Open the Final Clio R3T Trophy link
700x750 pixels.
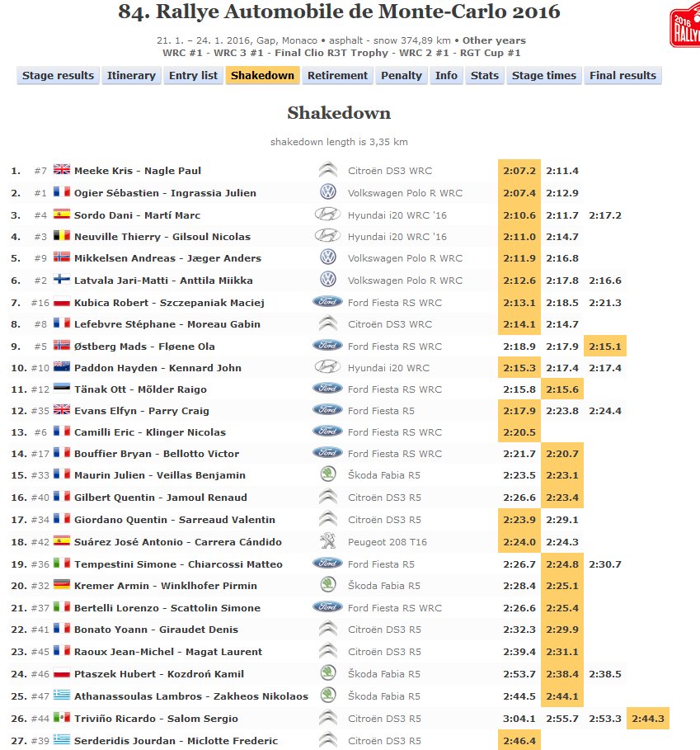tap(331, 53)
